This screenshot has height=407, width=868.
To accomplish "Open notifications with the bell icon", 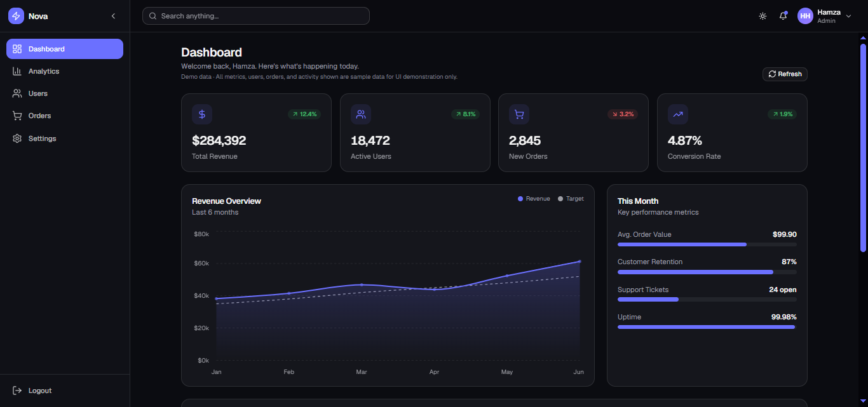I will (x=783, y=16).
